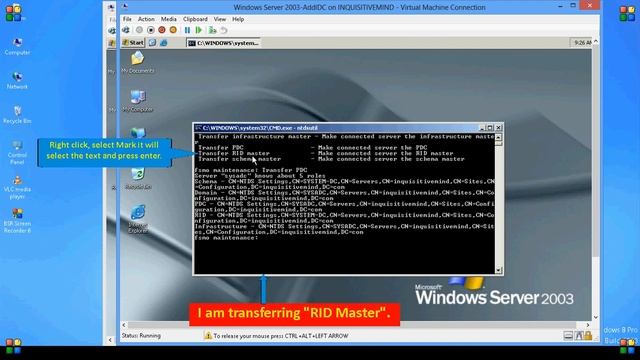The image size is (640, 360).
Task: Open the Help menu
Action: point(238,19)
